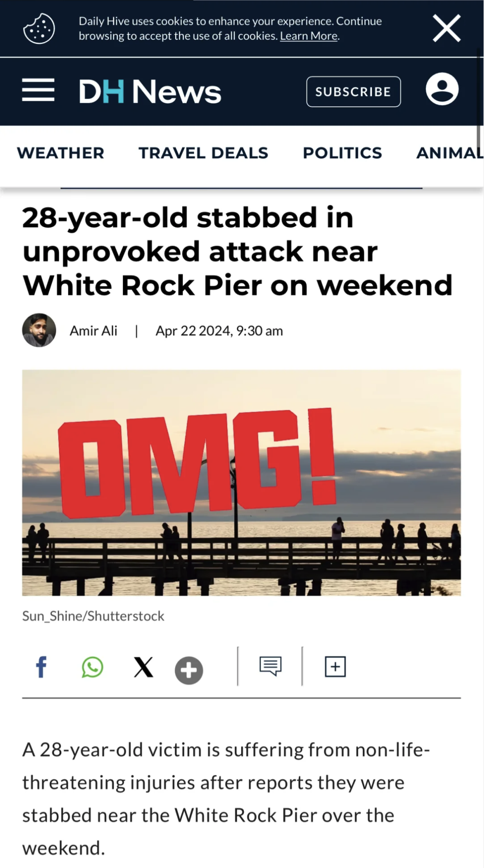Open more sharing options plus icon
The width and height of the screenshot is (484, 868).
point(189,670)
